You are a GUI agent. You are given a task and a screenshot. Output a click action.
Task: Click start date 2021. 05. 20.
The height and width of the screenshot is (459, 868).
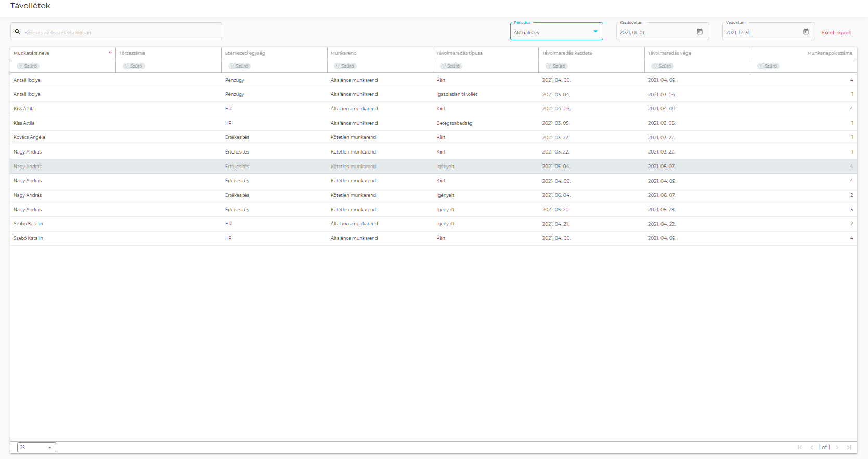556,210
